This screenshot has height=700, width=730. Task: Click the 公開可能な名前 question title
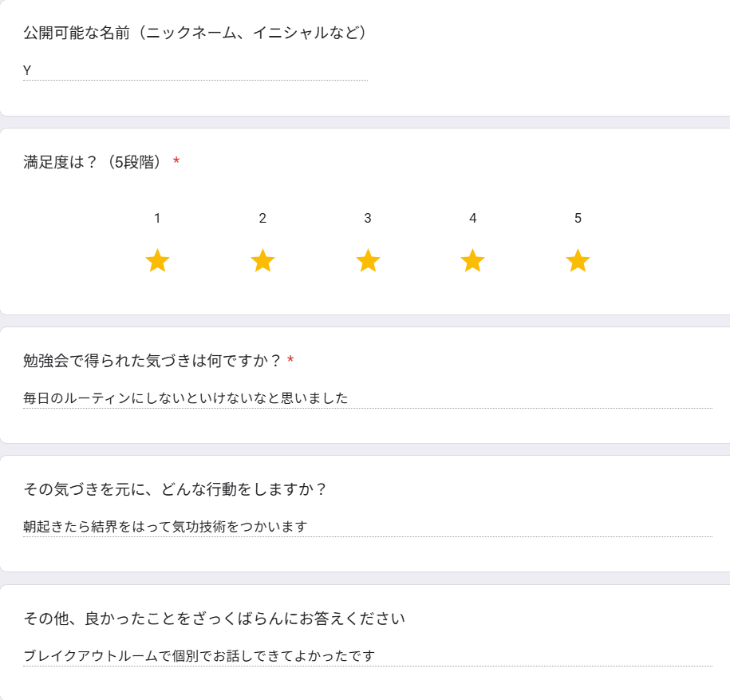tap(195, 33)
